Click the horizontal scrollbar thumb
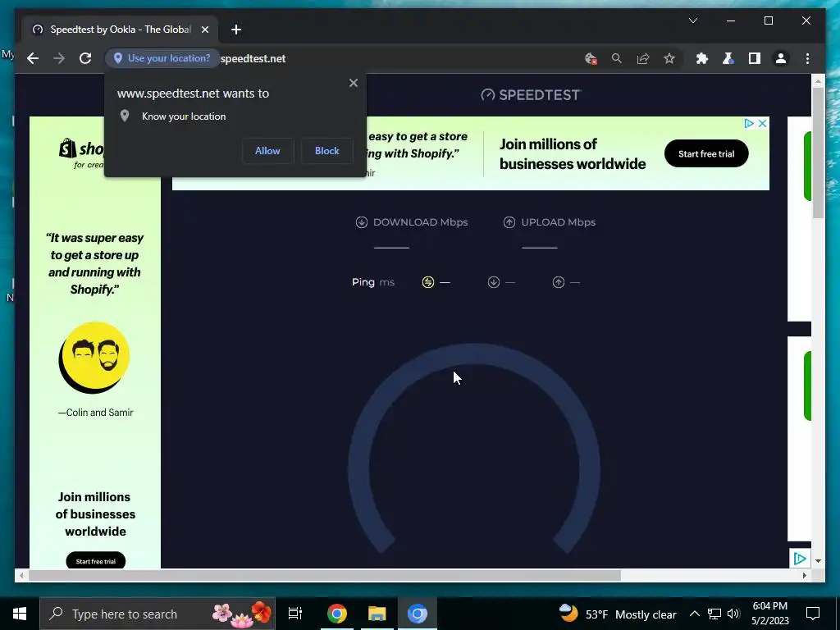This screenshot has height=630, width=840. click(325, 575)
